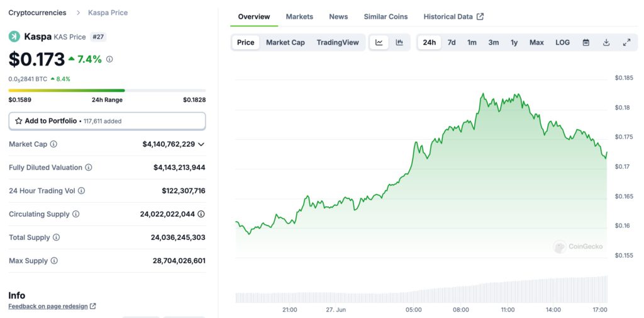This screenshot has height=318, width=644.
Task: Expand the chart to fullscreen
Action: click(626, 42)
